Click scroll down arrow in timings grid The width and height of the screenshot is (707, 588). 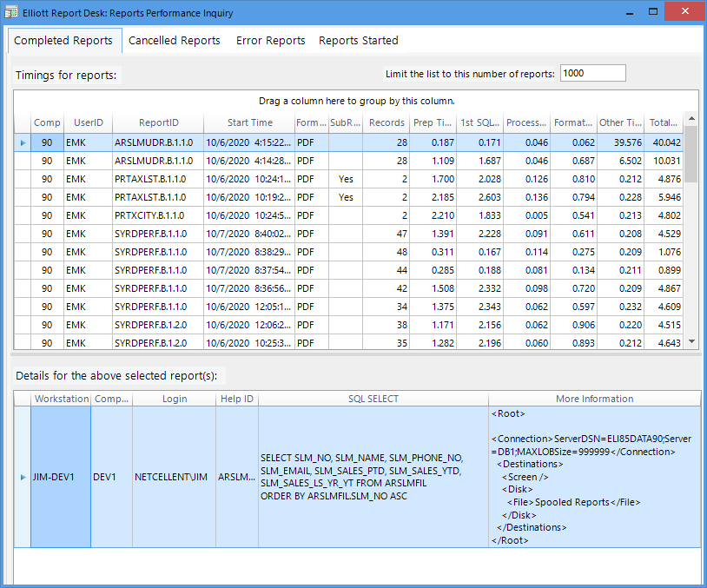[691, 342]
